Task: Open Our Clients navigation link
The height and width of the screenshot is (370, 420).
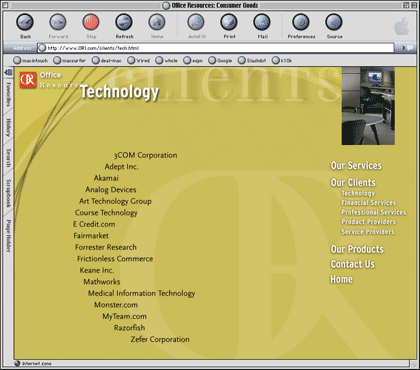Action: coord(353,182)
